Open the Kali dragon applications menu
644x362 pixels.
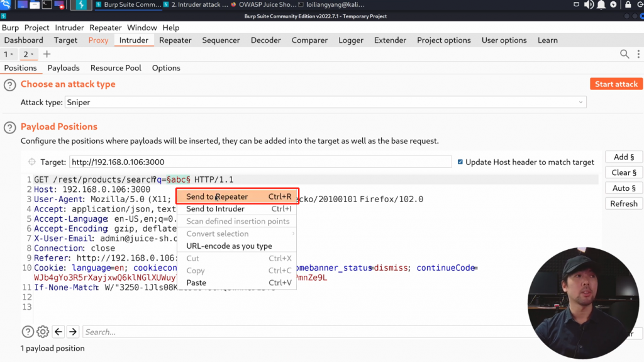point(5,4)
